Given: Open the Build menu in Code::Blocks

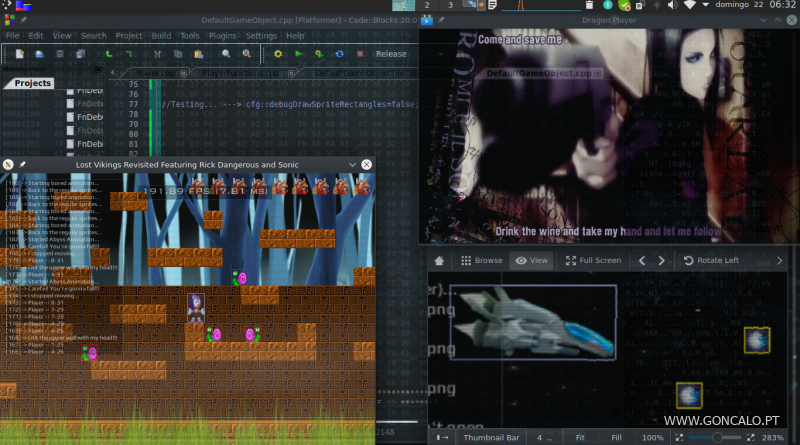Looking at the screenshot, I should (160, 35).
